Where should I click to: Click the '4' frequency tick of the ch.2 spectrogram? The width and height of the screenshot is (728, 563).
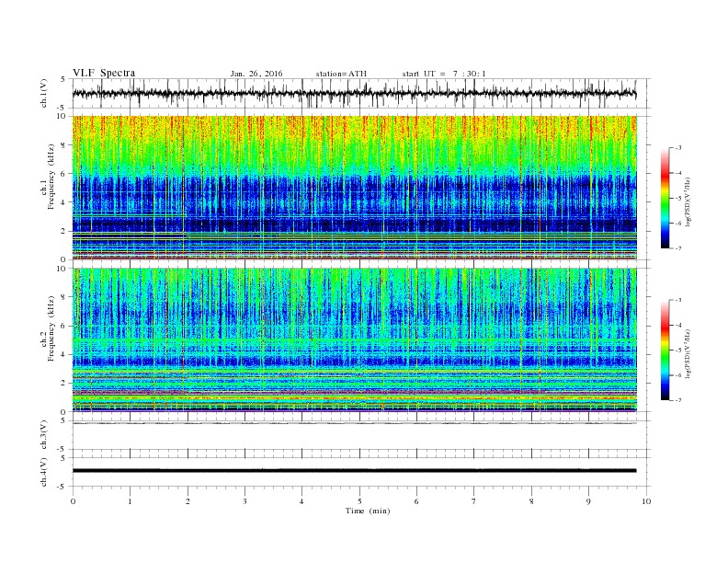64,354
